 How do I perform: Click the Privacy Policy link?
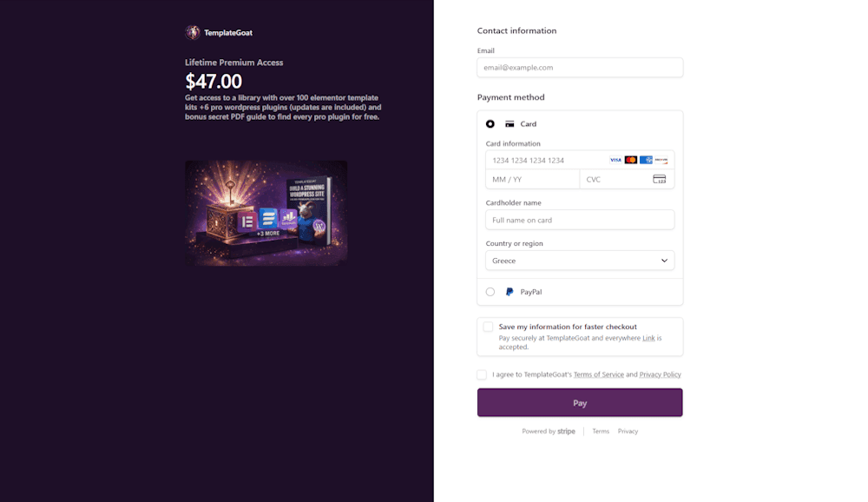(661, 374)
